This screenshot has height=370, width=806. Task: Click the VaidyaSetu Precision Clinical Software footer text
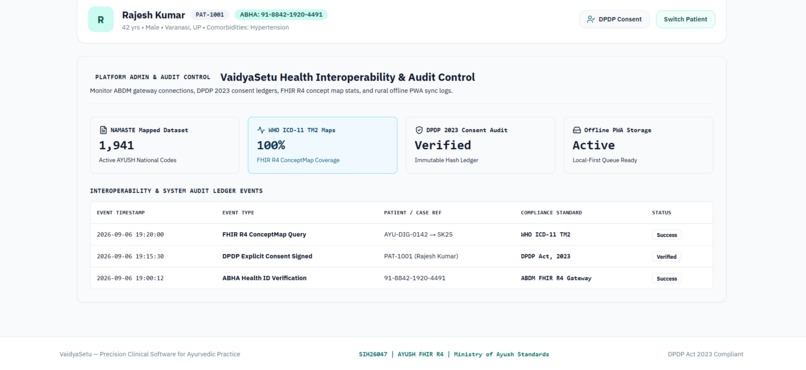(x=150, y=354)
